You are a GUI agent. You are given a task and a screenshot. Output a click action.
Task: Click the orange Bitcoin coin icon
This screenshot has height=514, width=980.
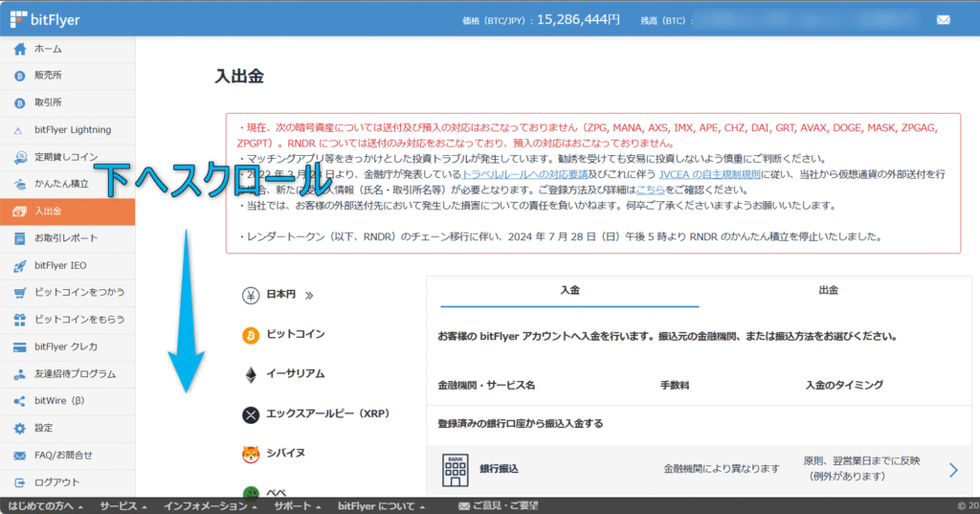[x=251, y=335]
